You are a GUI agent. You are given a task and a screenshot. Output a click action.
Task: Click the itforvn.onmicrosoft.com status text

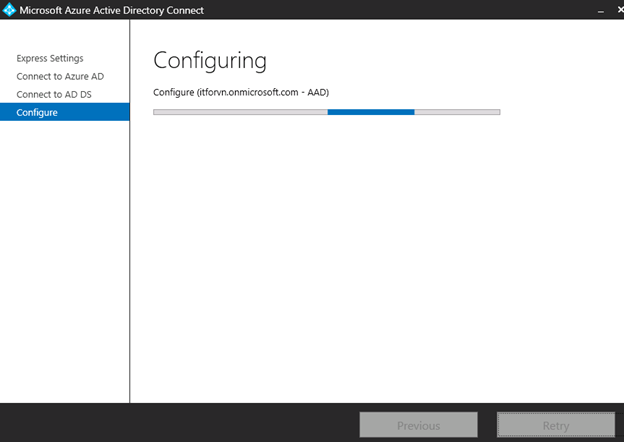click(x=241, y=92)
